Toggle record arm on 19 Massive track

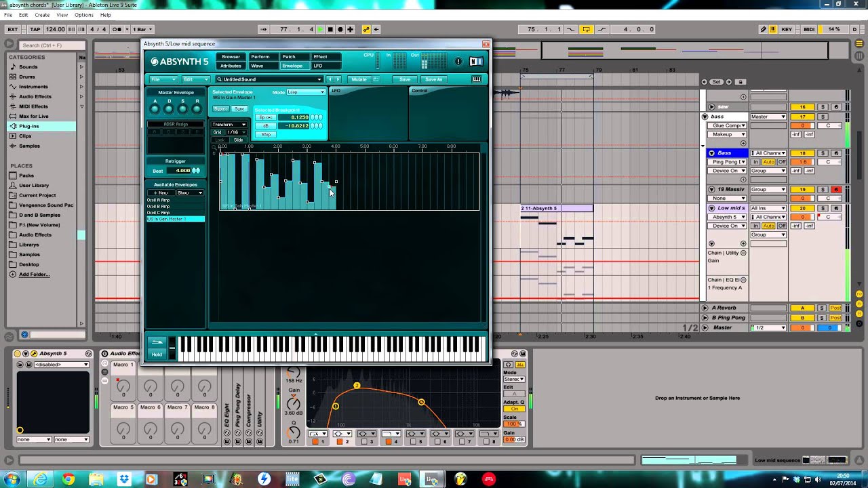[x=836, y=190]
